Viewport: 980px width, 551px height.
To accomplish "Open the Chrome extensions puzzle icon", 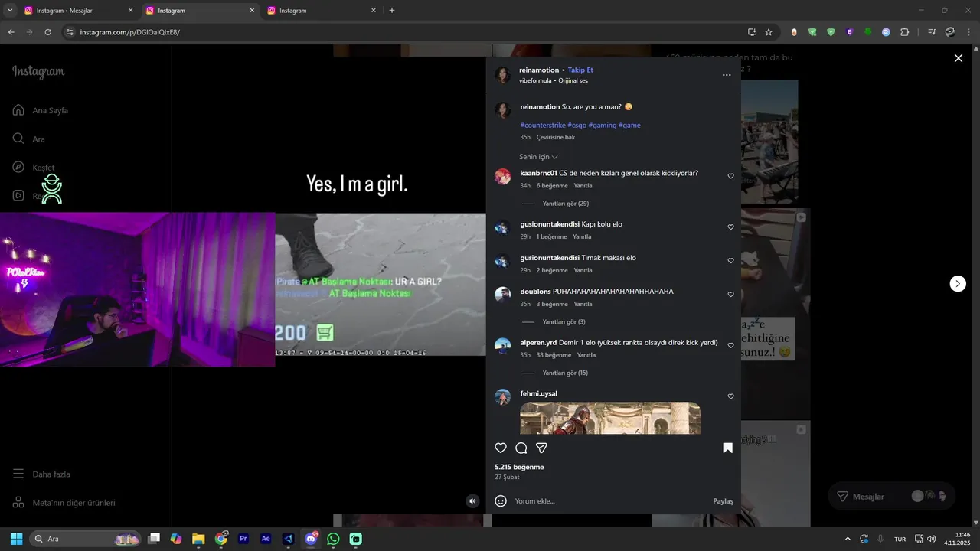I will pyautogui.click(x=904, y=32).
